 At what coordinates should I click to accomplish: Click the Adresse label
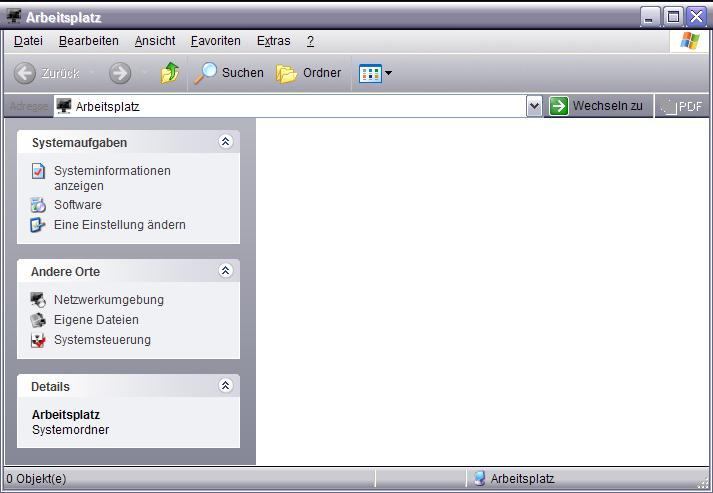point(29,106)
